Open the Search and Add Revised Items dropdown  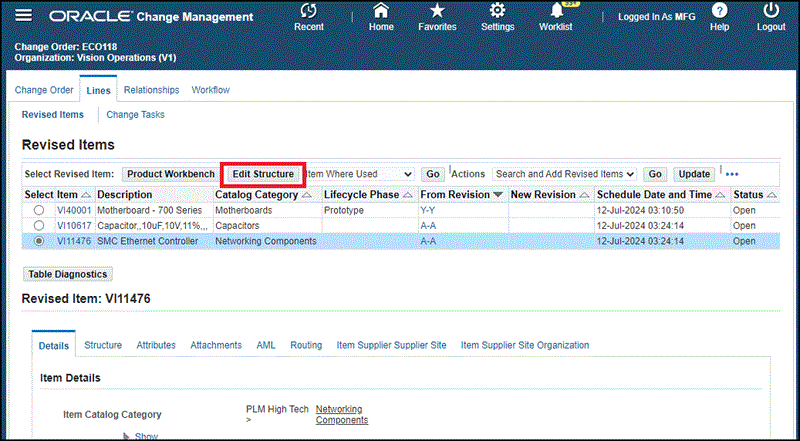(564, 174)
